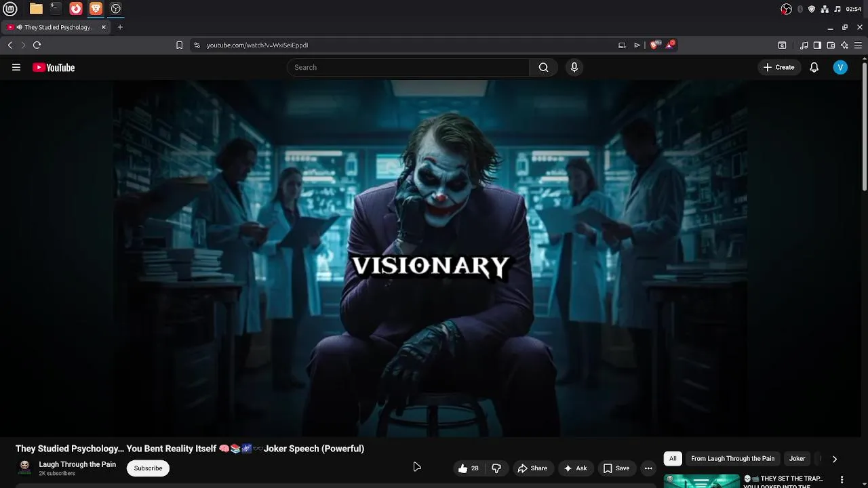Click the magnifier search button

click(543, 67)
